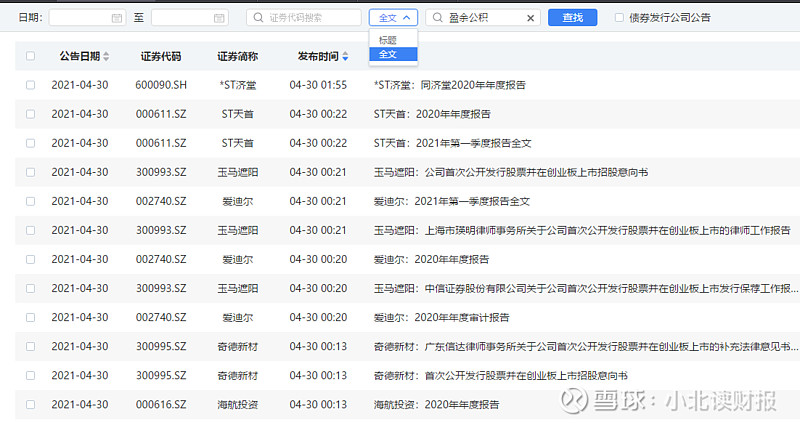Choose 全文 option in the dropdown list

coord(388,54)
